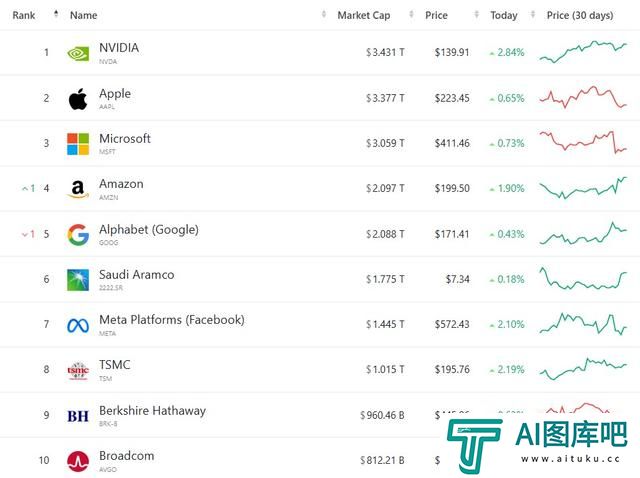640x478 pixels.
Task: Click the Amazon logo icon
Action: click(x=78, y=189)
